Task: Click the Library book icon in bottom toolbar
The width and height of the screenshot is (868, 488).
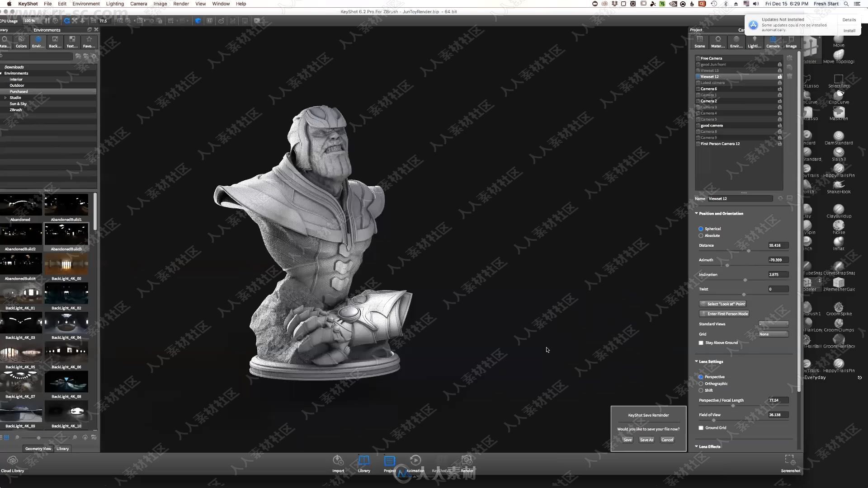Action: 364,464
